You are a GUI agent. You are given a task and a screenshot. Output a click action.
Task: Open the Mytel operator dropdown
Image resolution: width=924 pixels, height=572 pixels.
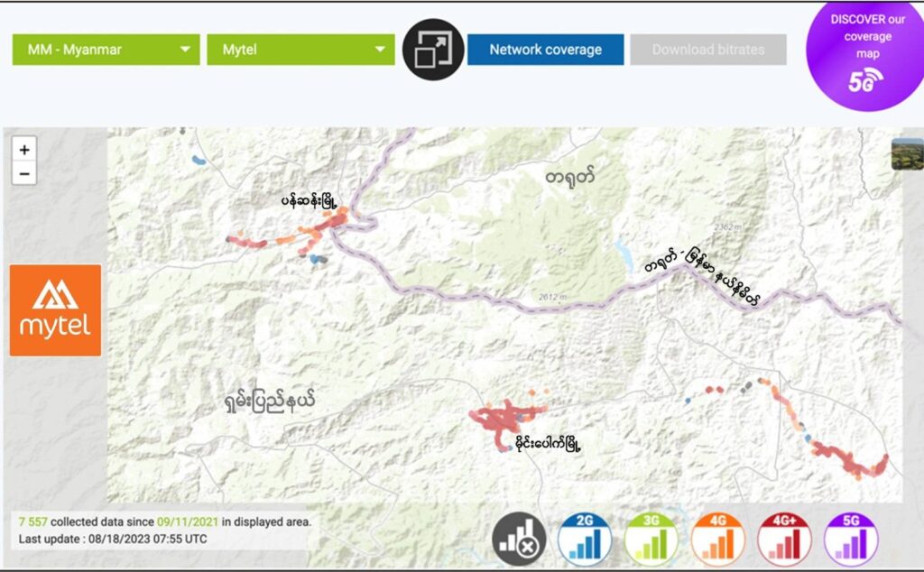300,50
